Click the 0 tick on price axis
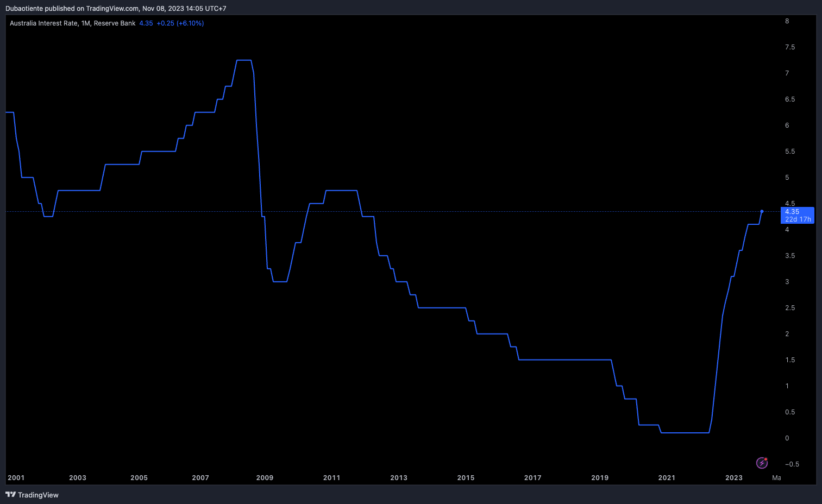822x504 pixels. (787, 438)
